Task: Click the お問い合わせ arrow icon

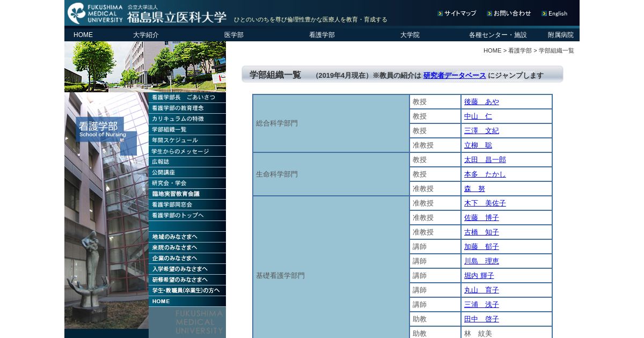Action: pyautogui.click(x=489, y=13)
